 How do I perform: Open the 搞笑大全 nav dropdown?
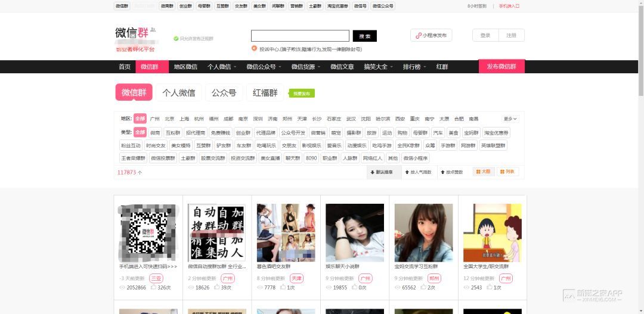coord(379,67)
